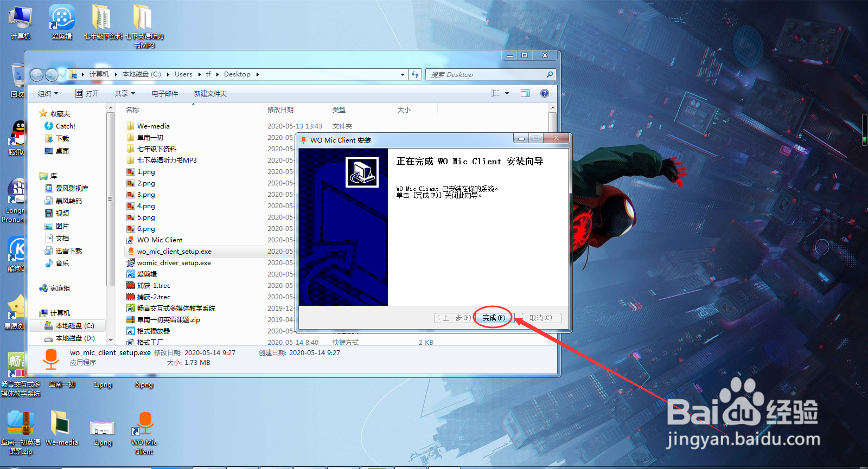
Task: Click the address bar folder icon
Action: (73, 74)
